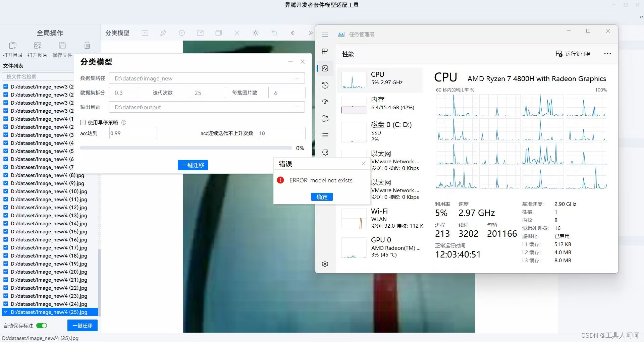This screenshot has height=342, width=644.
Task: Close the 错误 error dialog
Action: click(x=364, y=163)
